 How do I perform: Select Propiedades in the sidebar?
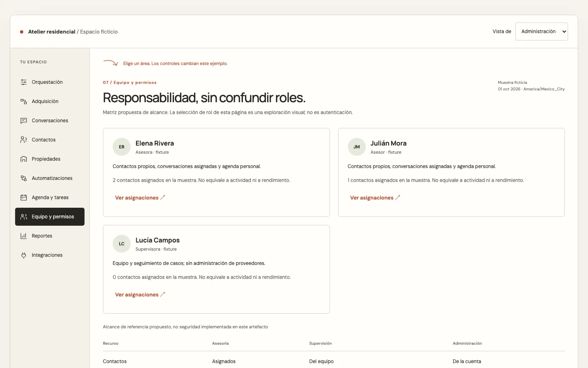pyautogui.click(x=50, y=159)
